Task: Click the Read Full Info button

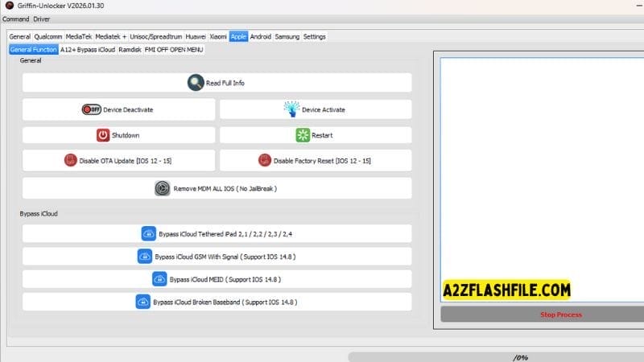Action: click(x=217, y=83)
